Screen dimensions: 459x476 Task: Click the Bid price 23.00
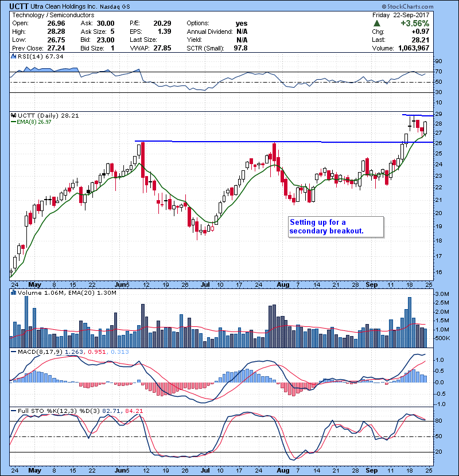(106, 40)
